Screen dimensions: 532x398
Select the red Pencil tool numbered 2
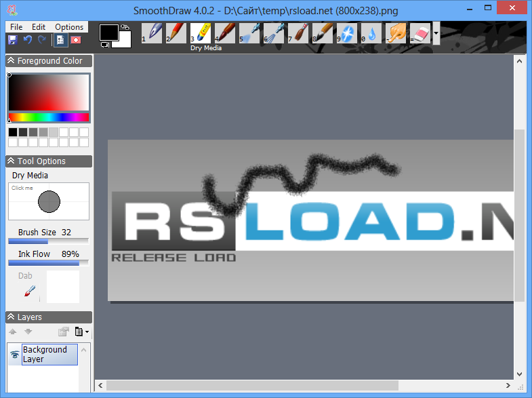click(176, 33)
